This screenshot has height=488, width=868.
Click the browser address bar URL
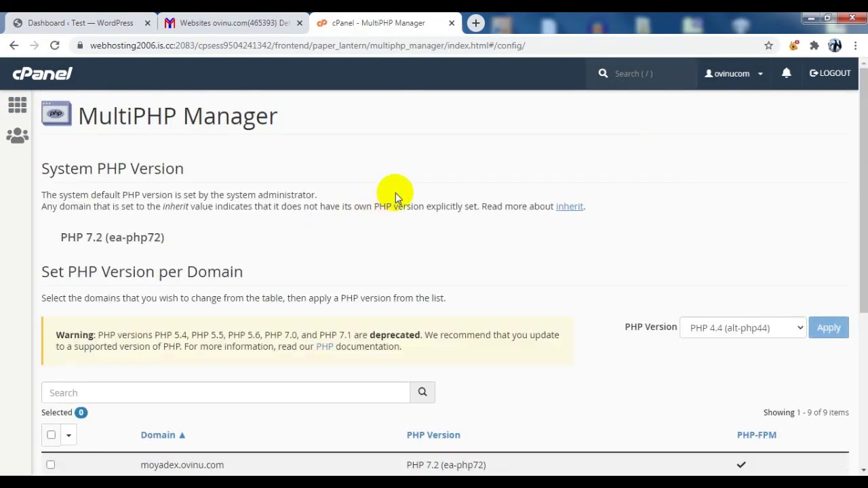(x=308, y=45)
